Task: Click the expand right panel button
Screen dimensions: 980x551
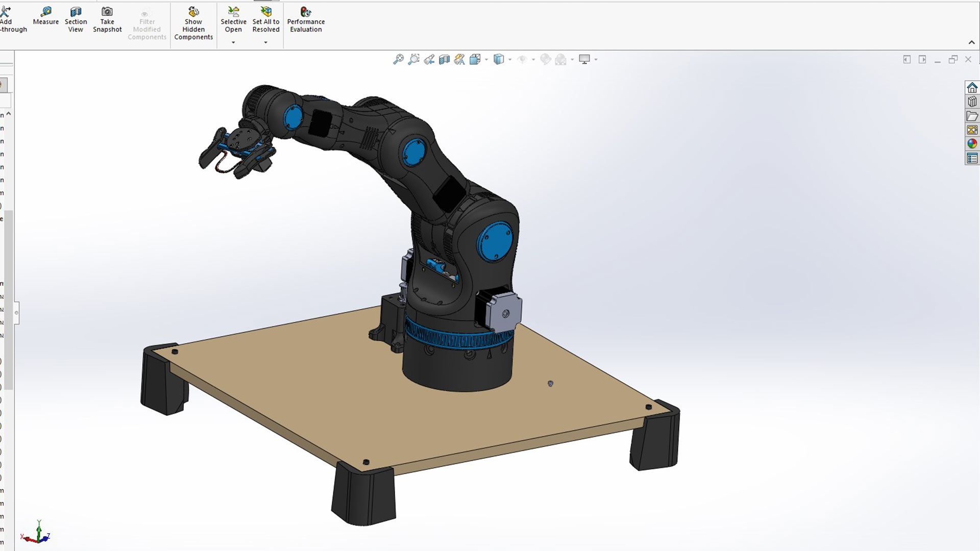Action: click(x=922, y=60)
